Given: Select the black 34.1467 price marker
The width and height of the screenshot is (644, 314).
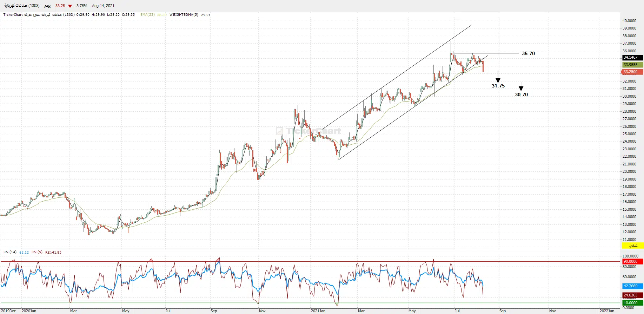Looking at the screenshot, I should pos(632,57).
